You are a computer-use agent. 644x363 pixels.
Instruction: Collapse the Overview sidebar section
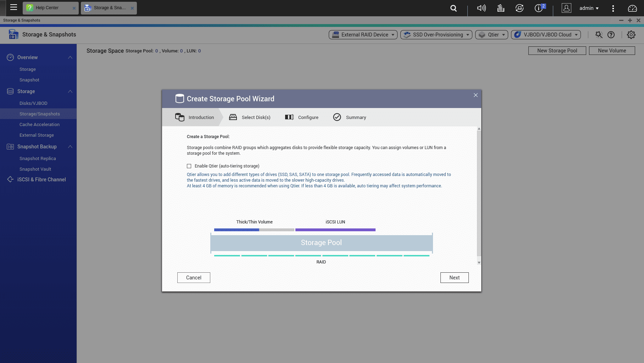click(70, 57)
